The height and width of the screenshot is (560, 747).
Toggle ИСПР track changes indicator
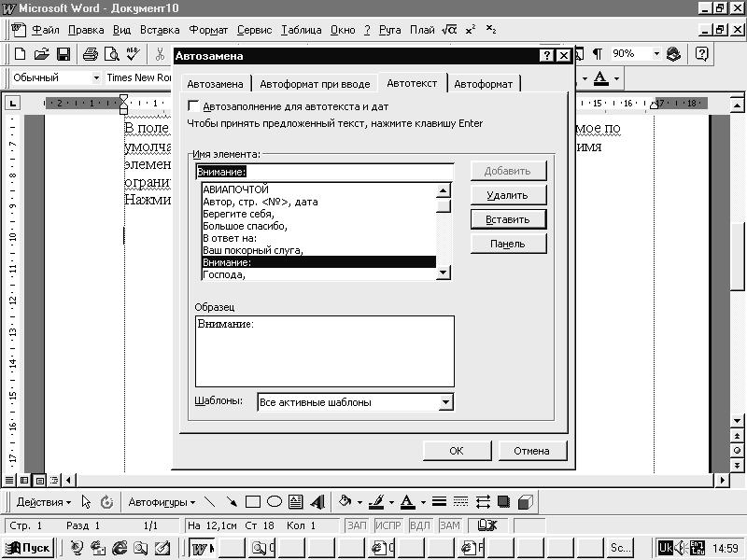pyautogui.click(x=388, y=525)
